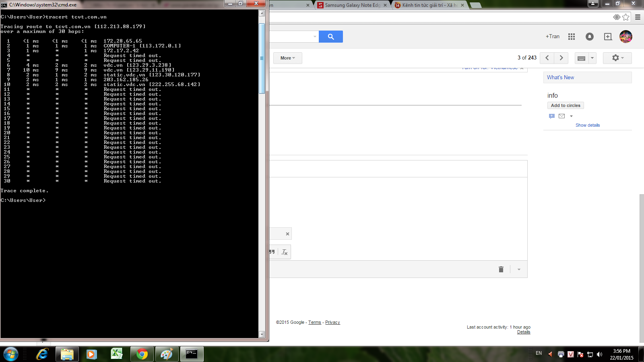
Task: Bookmark this page with the star
Action: pyautogui.click(x=625, y=17)
